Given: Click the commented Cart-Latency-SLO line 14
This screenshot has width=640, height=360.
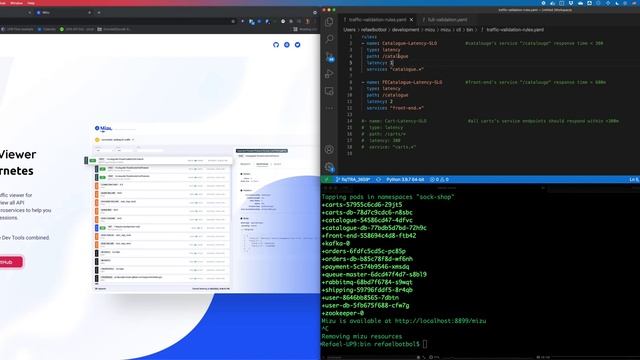Looking at the screenshot, I should (394, 121).
